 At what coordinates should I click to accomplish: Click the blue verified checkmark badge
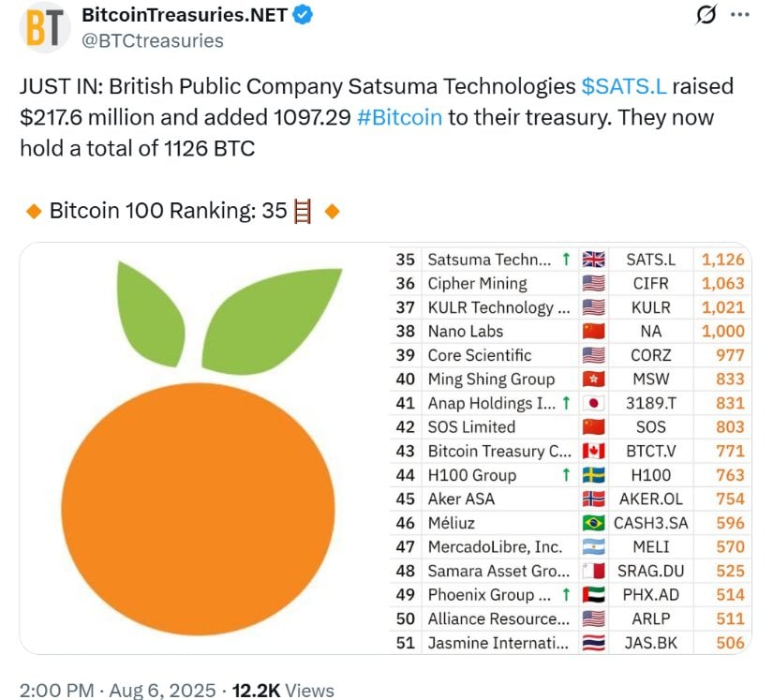pos(303,15)
